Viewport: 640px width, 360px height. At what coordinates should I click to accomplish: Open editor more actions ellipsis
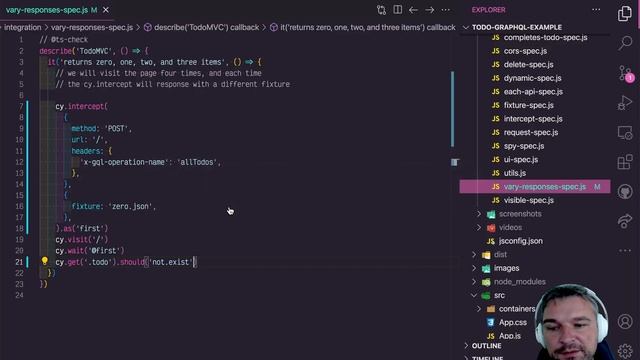pyautogui.click(x=446, y=10)
